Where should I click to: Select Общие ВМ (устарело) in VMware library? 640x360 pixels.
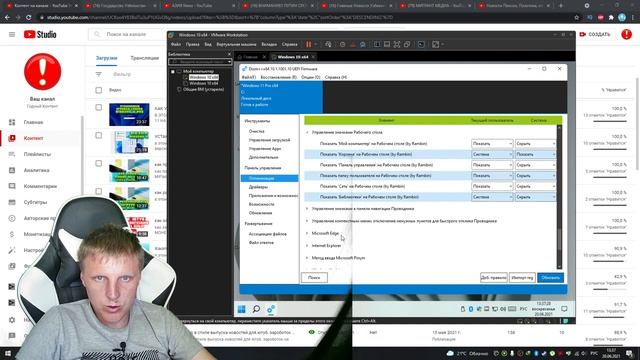click(x=203, y=89)
